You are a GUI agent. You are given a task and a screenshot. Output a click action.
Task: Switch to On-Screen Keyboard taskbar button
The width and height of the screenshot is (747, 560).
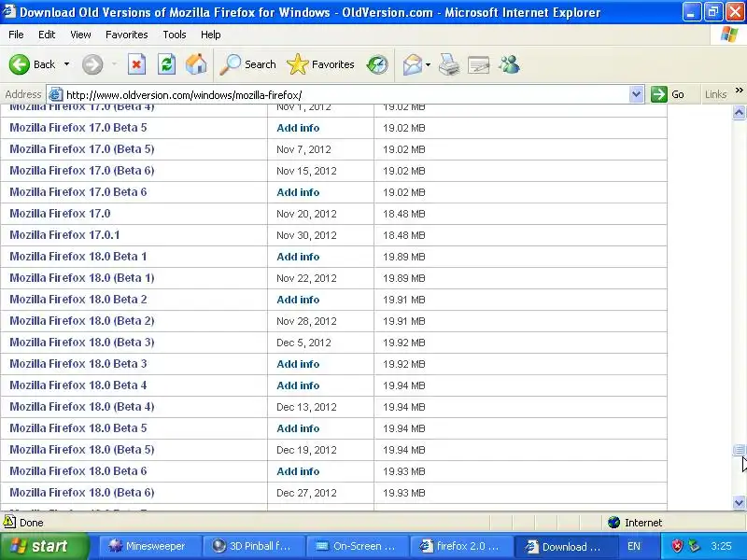pyautogui.click(x=358, y=546)
